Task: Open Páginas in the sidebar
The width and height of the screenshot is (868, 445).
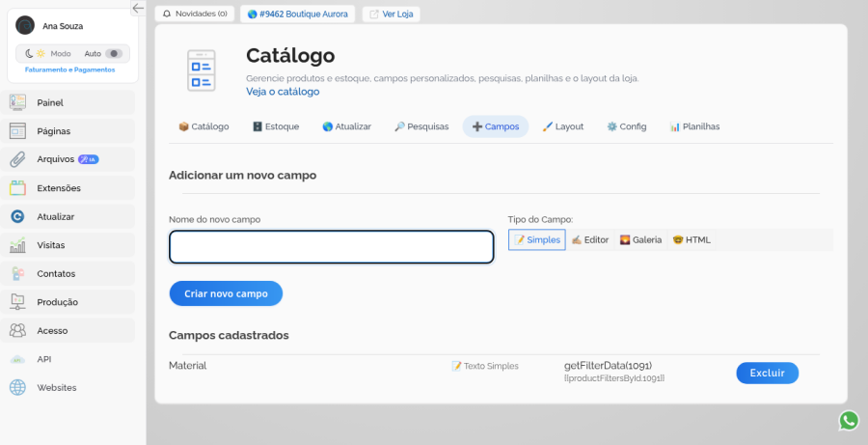Action: coord(68,130)
